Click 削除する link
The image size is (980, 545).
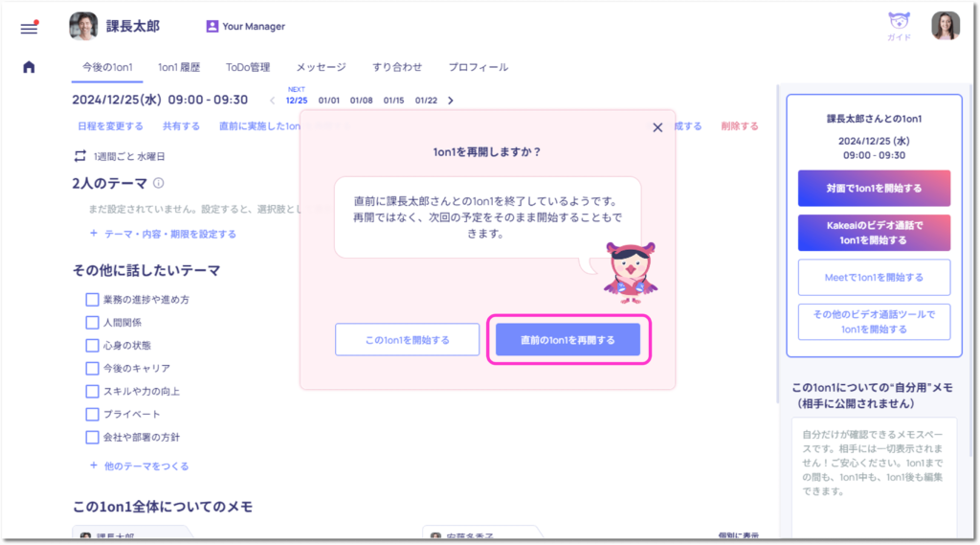pos(740,126)
